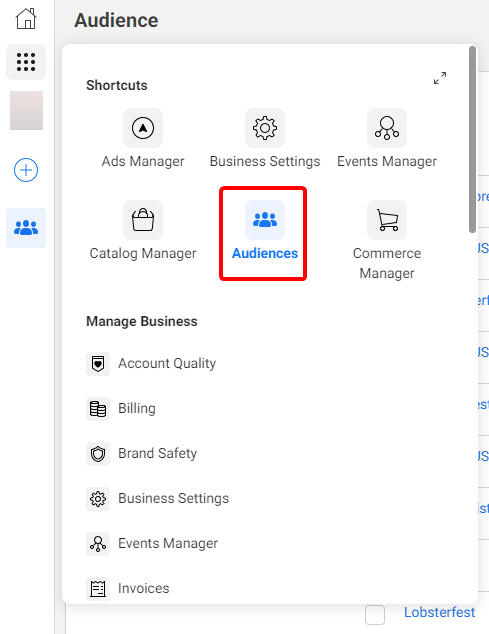489x634 pixels.
Task: Click the Account Quality shield icon
Action: click(x=98, y=364)
